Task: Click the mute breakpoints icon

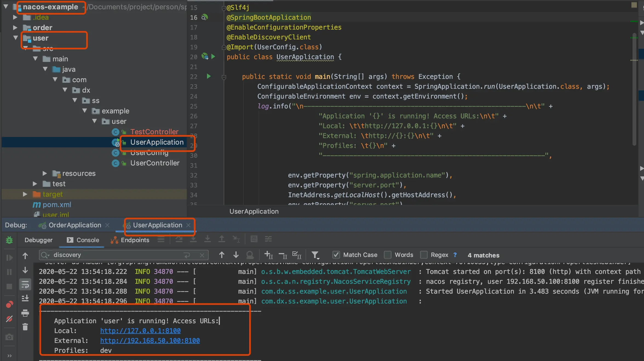Action: pos(9,319)
